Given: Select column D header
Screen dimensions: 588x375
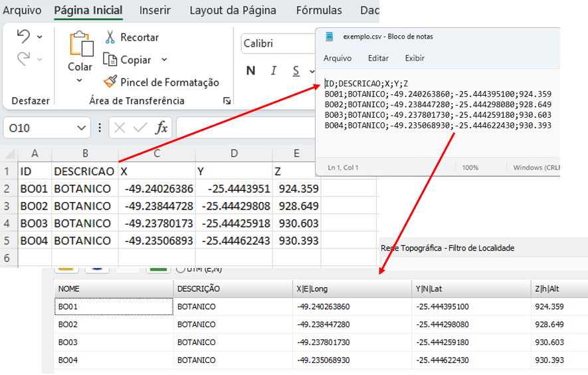Looking at the screenshot, I should (x=234, y=154).
